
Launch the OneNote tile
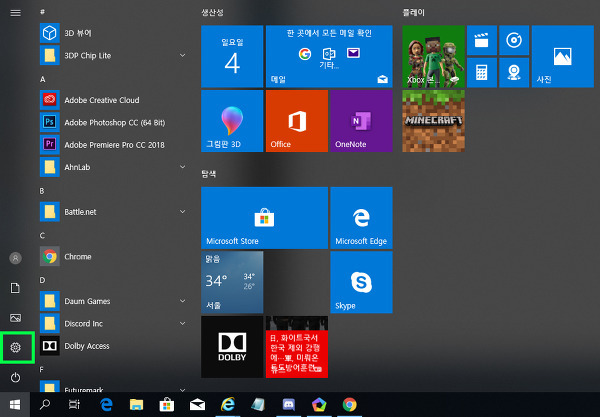(x=361, y=121)
